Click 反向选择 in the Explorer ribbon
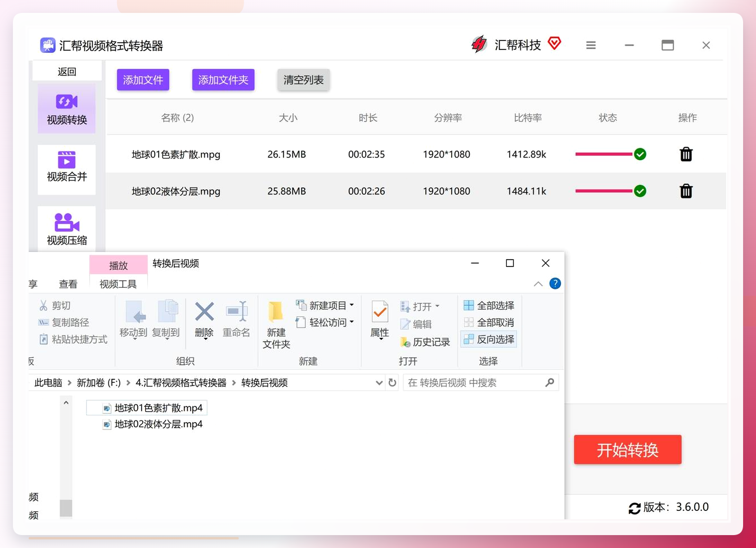The image size is (756, 548). pyautogui.click(x=489, y=339)
